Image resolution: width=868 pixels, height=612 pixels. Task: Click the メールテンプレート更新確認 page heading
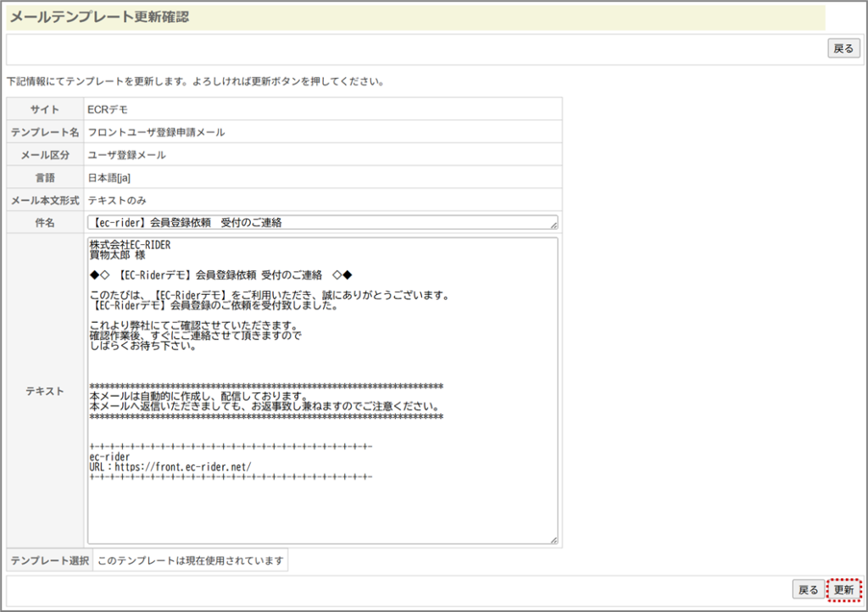pyautogui.click(x=99, y=17)
